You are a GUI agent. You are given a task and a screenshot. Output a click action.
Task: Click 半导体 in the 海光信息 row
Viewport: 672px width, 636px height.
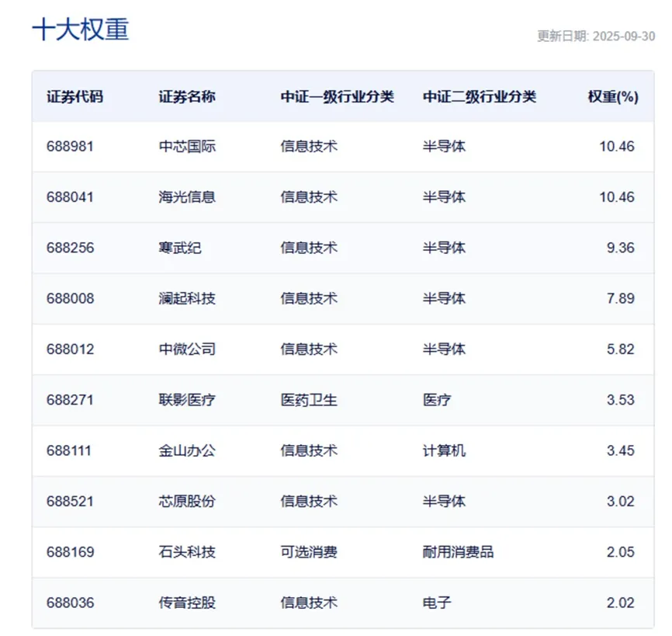tap(444, 196)
